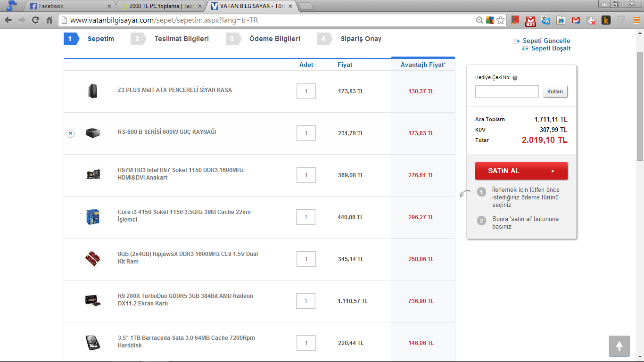Click the quantity field for RS-600 power supply
Image resolution: width=644 pixels, height=362 pixels.
[x=306, y=133]
